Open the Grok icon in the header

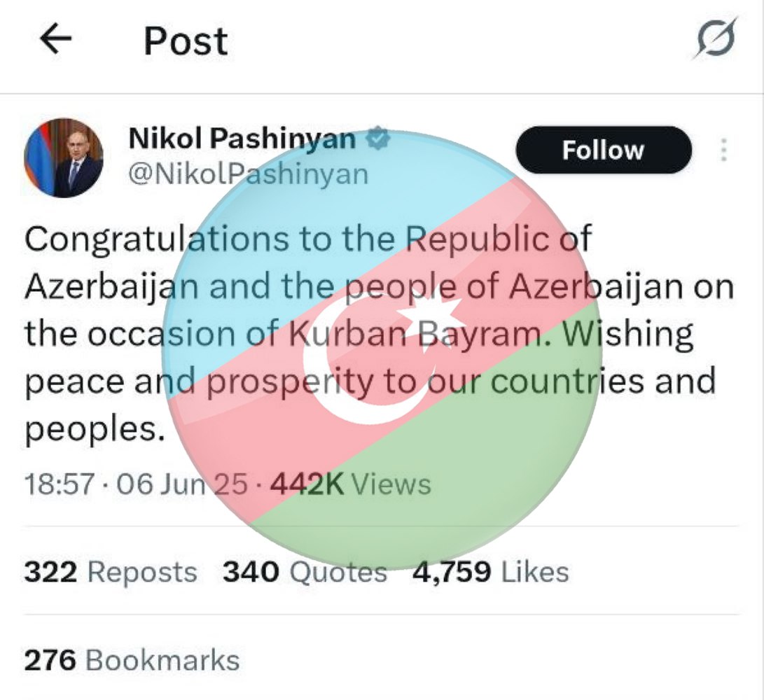pyautogui.click(x=715, y=38)
